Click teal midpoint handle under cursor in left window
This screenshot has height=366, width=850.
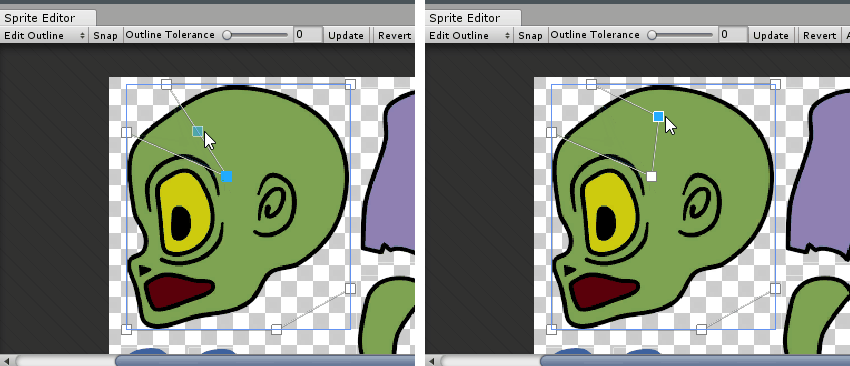197,131
